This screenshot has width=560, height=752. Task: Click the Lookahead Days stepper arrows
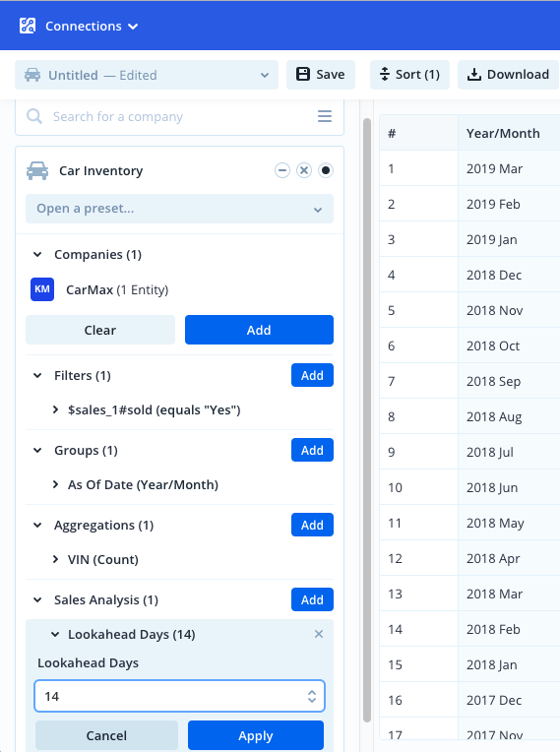tap(312, 696)
